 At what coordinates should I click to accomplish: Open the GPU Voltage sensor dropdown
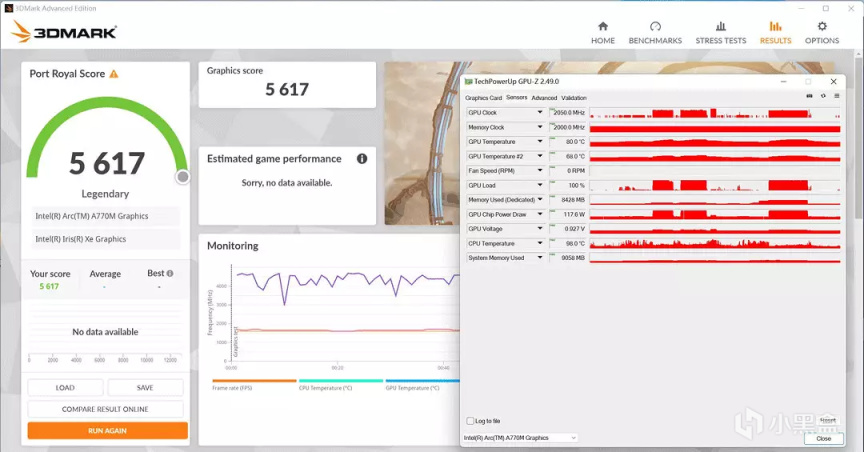click(540, 229)
